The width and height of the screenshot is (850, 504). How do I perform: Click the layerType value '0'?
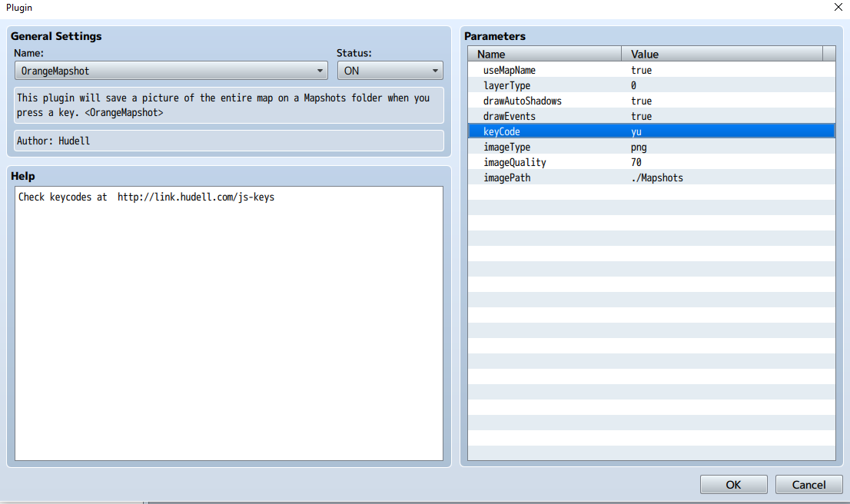tap(633, 85)
